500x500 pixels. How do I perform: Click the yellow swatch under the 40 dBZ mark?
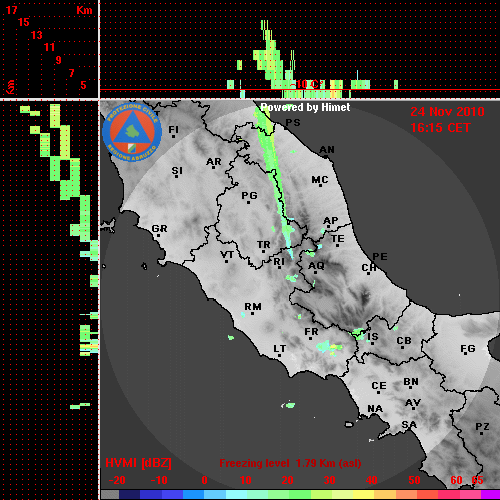coord(363,495)
